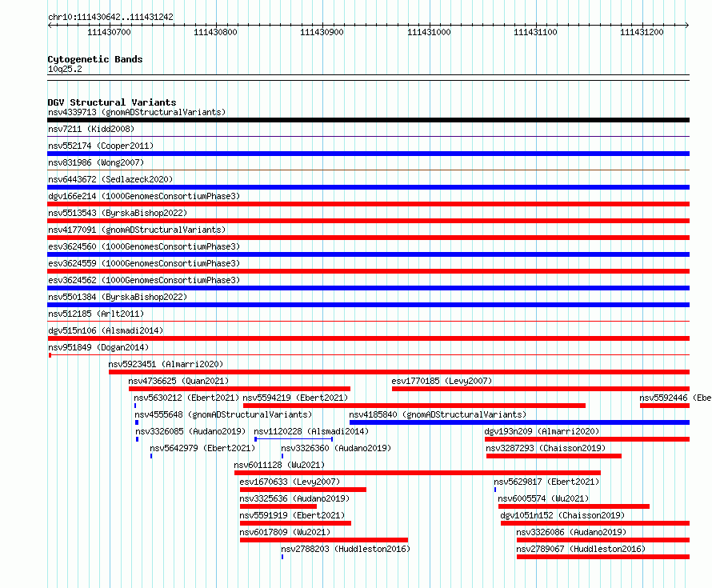Select the nsv7211 (Kidd2008) variant label
712x588 pixels.
(91, 129)
